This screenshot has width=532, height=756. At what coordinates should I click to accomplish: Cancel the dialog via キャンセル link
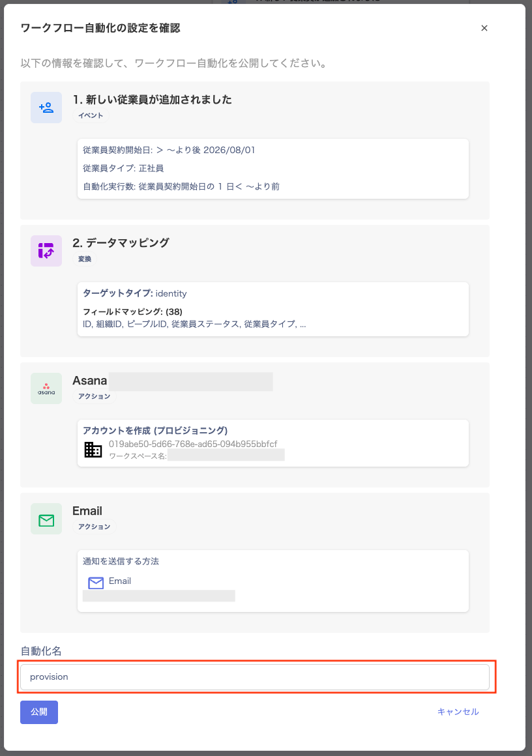pos(458,712)
